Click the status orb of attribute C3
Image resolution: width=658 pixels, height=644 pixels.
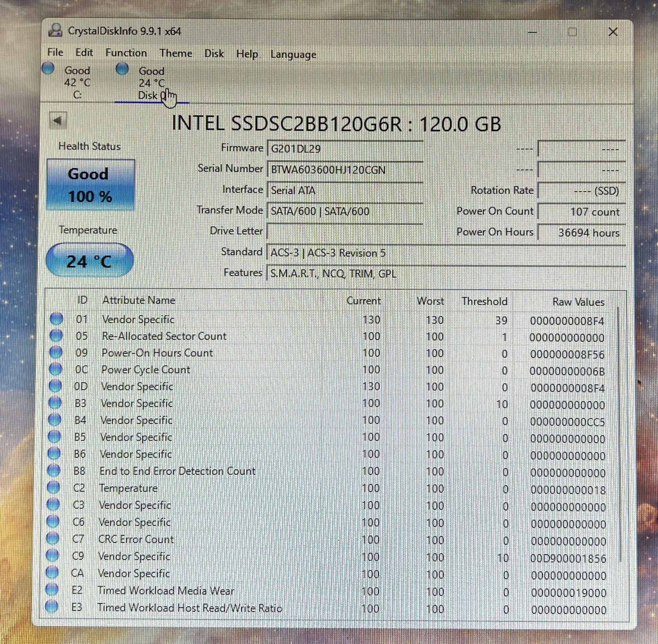tap(53, 504)
